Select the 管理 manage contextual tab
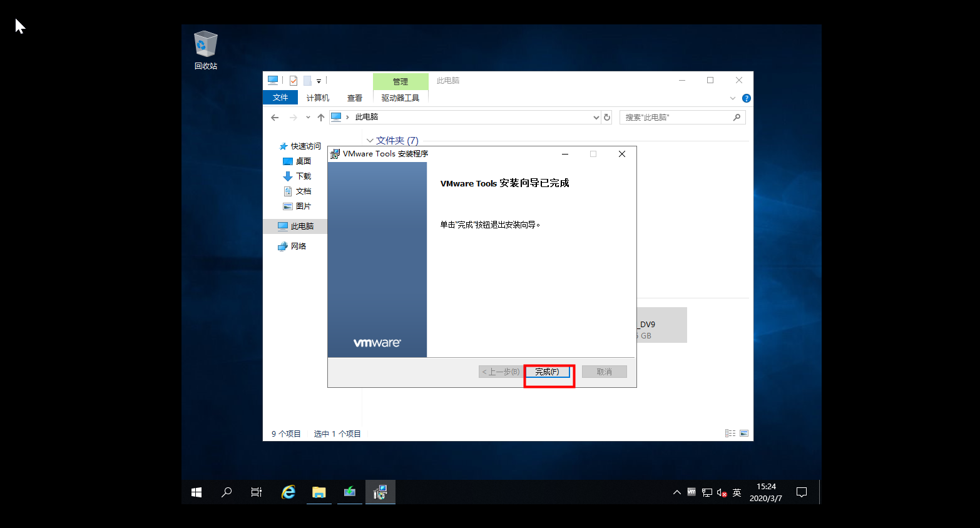Viewport: 980px width, 528px height. [401, 81]
